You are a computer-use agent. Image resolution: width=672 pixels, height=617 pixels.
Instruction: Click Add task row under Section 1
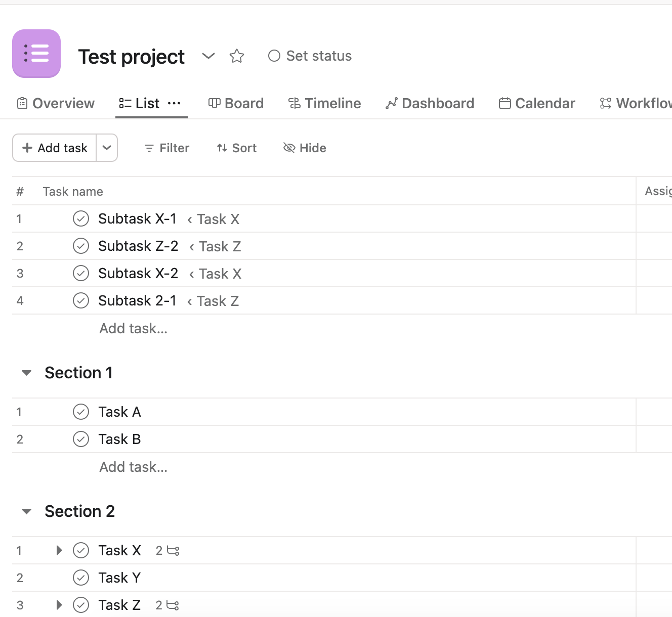(x=134, y=467)
